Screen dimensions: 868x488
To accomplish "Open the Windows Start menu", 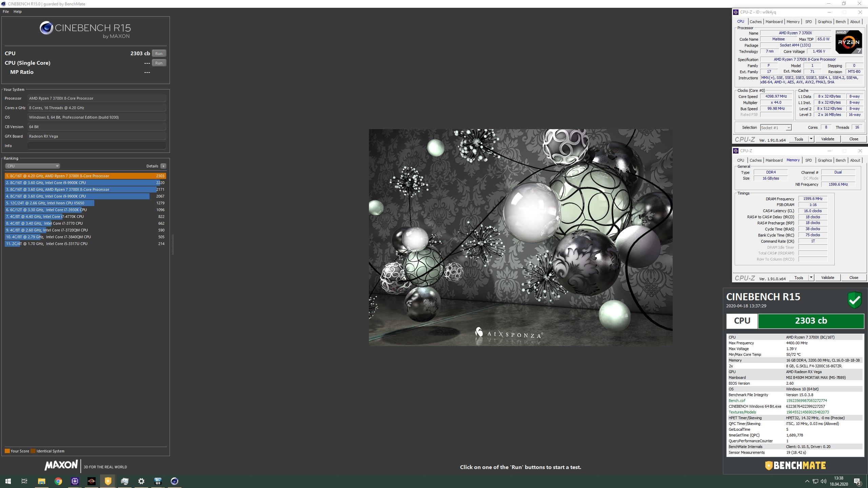I will pyautogui.click(x=8, y=481).
